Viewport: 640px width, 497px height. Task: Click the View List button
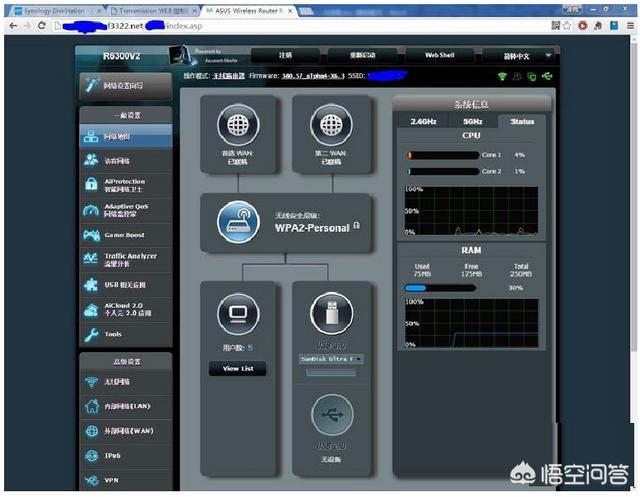(x=238, y=368)
